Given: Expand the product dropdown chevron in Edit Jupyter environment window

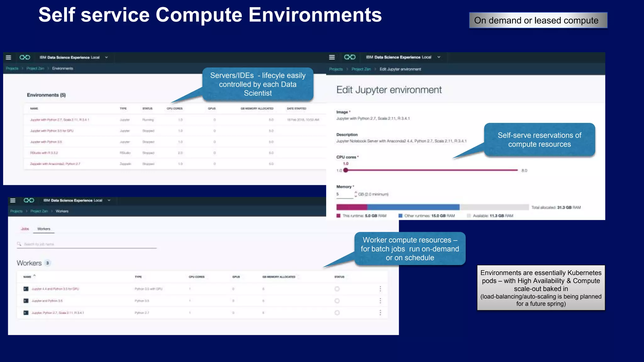Looking at the screenshot, I should point(439,57).
